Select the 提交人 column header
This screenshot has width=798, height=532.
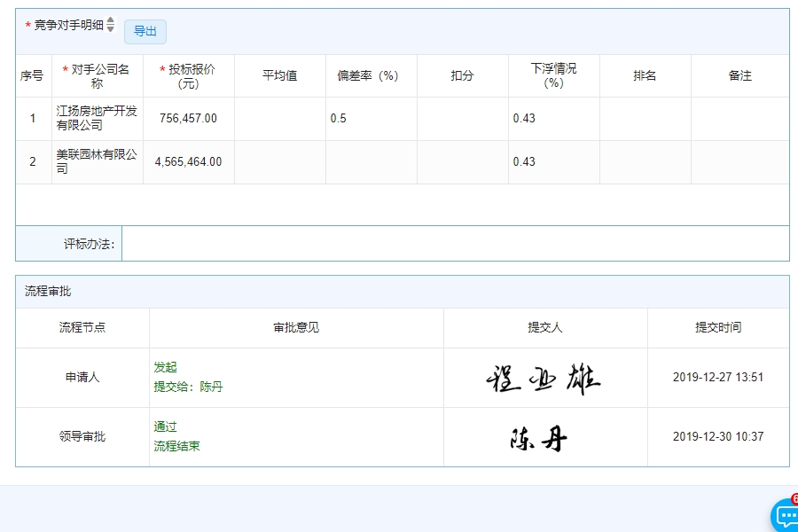(x=545, y=327)
